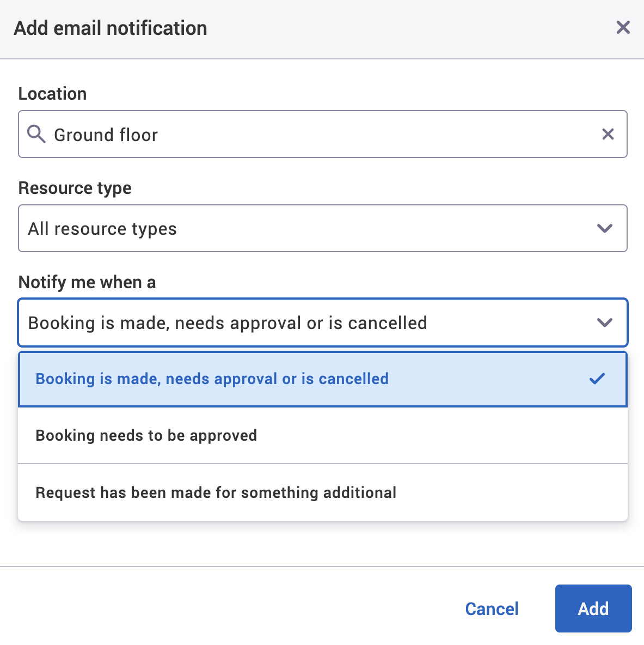
Task: Click the Add button
Action: pyautogui.click(x=593, y=609)
